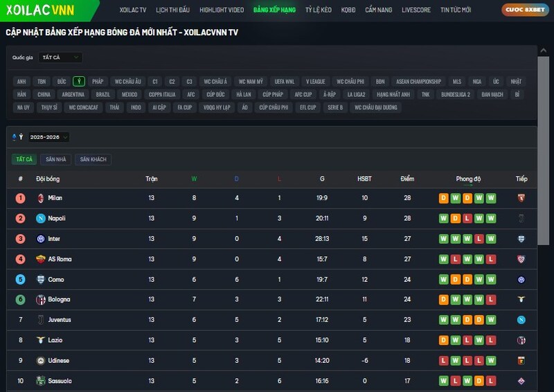Open the Quốc gia country dropdown
The height and width of the screenshot is (392, 554).
(60, 57)
